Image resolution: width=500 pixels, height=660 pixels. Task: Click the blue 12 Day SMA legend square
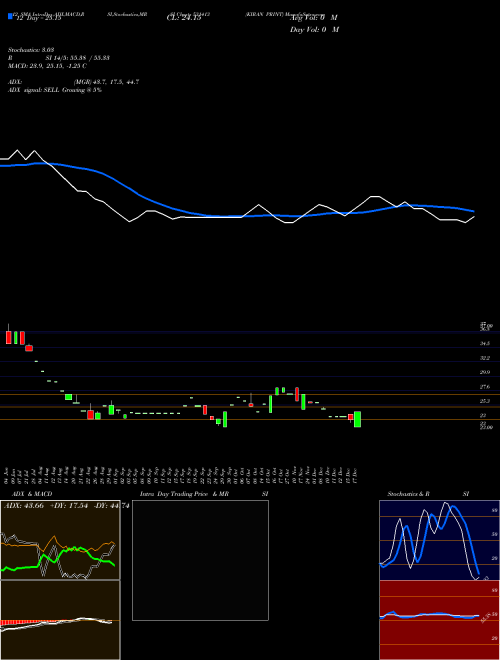point(11,16)
